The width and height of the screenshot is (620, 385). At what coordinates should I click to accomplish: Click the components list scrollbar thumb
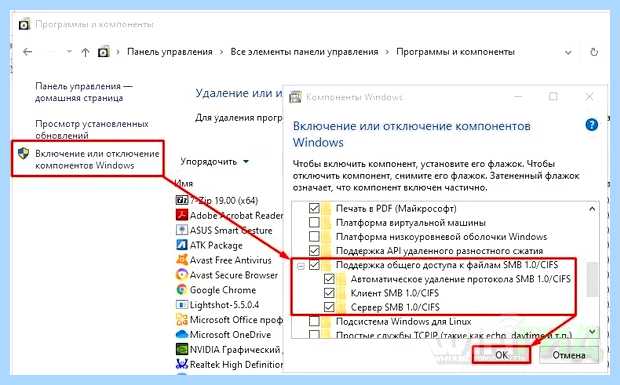point(592,279)
